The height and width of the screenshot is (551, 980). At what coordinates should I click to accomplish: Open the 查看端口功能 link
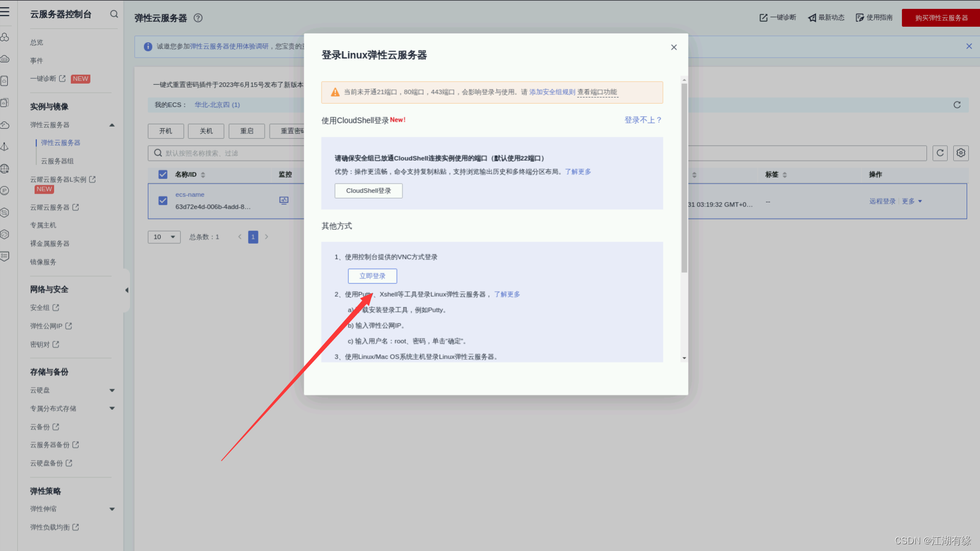tap(597, 92)
